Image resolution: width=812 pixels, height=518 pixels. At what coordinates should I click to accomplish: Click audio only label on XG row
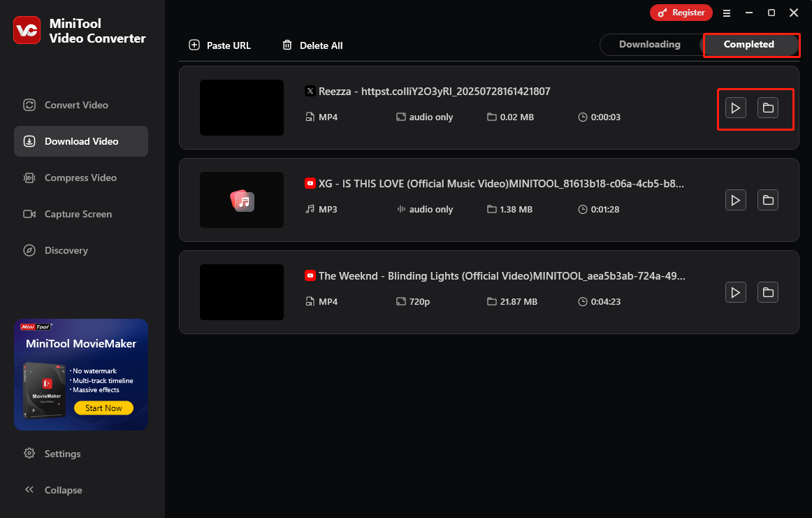(x=431, y=209)
